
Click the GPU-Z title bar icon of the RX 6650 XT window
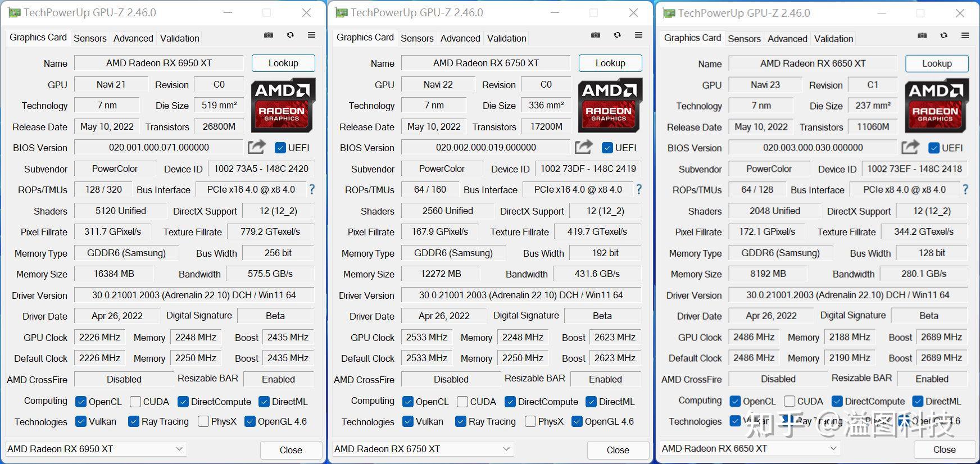coord(669,13)
